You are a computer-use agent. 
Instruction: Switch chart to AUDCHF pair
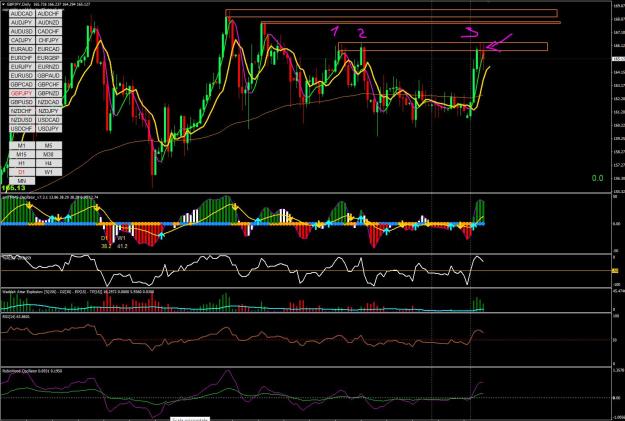[49, 14]
